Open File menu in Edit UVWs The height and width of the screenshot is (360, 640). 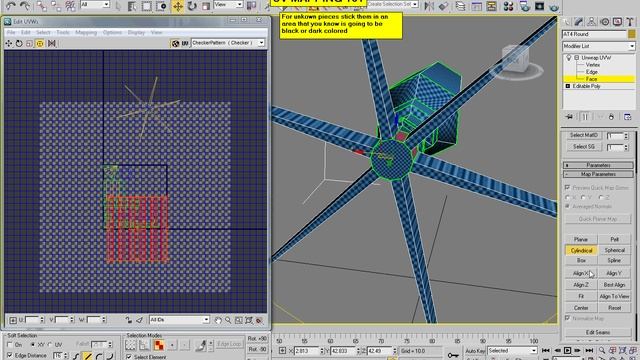click(11, 32)
